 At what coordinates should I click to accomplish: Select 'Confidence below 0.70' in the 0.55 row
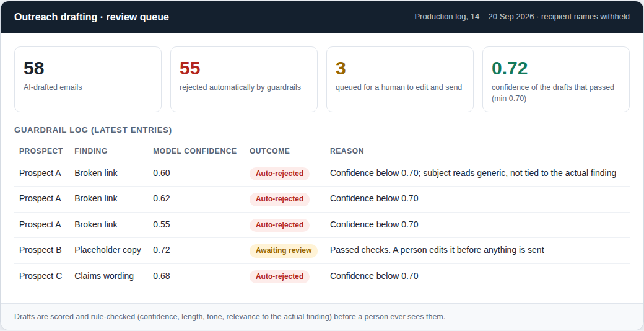374,224
